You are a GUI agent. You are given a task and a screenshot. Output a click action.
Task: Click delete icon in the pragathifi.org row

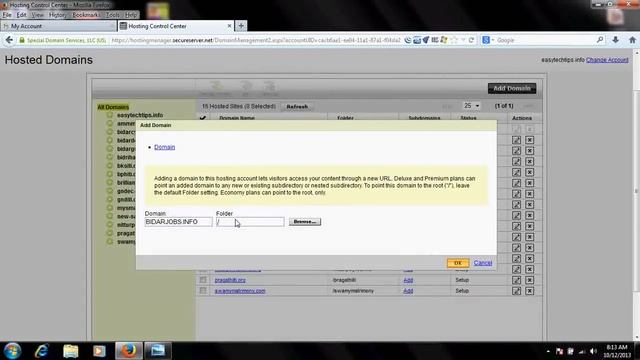[529, 280]
